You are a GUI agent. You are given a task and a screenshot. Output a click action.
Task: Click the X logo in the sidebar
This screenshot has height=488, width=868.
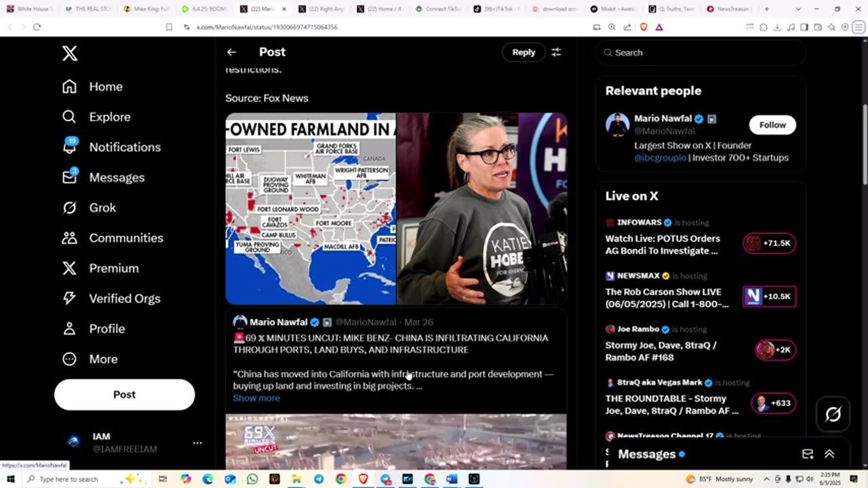click(70, 54)
